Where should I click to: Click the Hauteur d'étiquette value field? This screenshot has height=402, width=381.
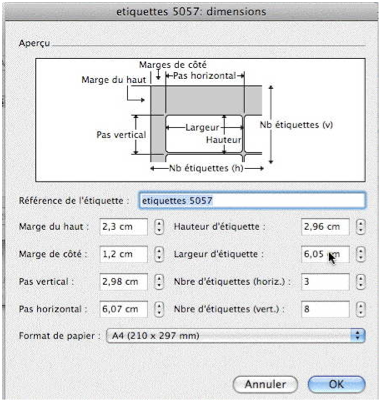tap(325, 227)
